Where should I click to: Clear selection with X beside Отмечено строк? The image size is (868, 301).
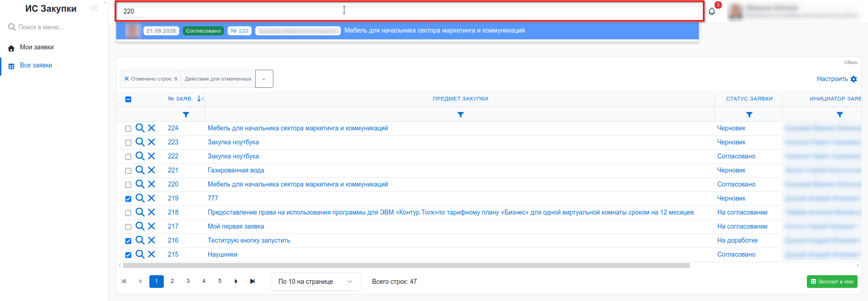[127, 79]
